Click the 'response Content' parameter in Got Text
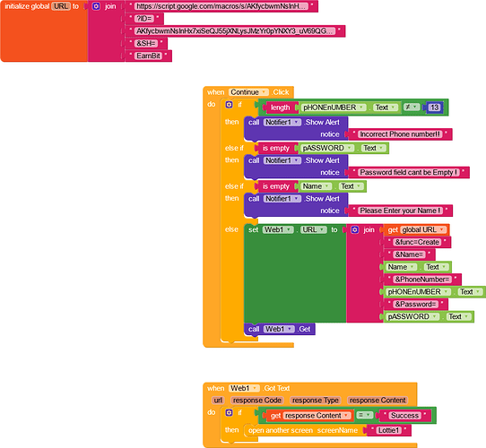486x448 pixels. [378, 401]
